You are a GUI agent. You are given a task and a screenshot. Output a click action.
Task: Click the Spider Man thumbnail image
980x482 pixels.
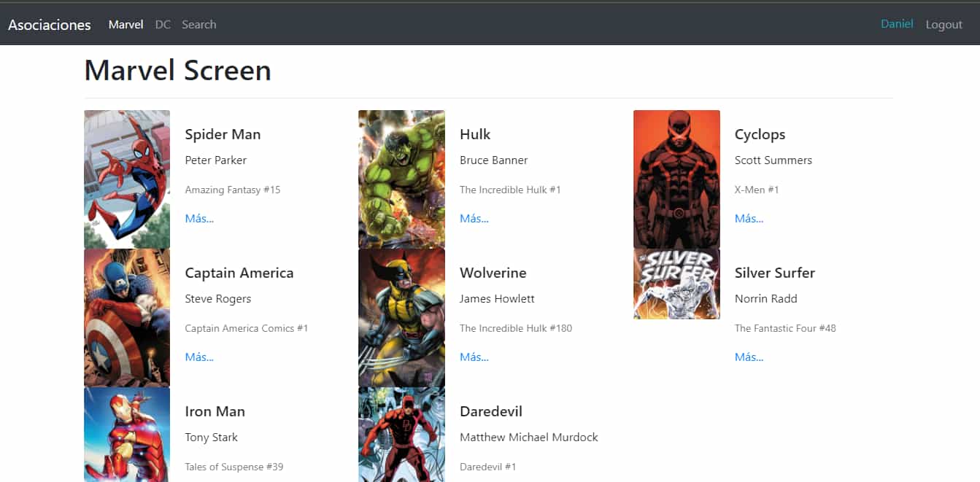127,179
